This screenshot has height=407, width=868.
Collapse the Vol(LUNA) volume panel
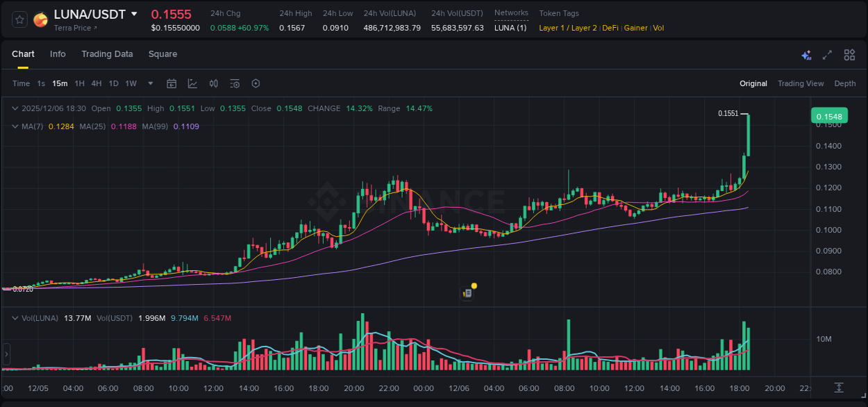[15, 317]
